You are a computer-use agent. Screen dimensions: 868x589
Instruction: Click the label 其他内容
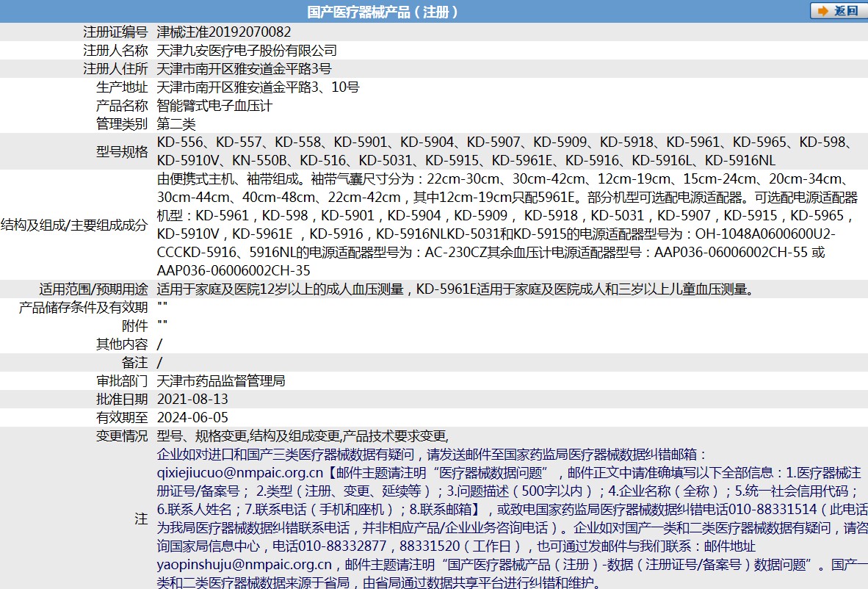(122, 344)
